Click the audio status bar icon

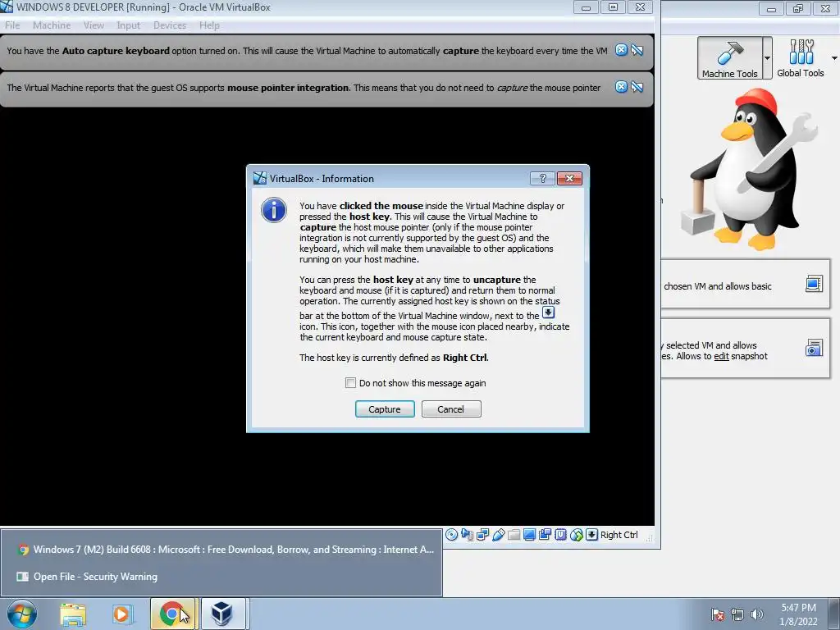(467, 535)
